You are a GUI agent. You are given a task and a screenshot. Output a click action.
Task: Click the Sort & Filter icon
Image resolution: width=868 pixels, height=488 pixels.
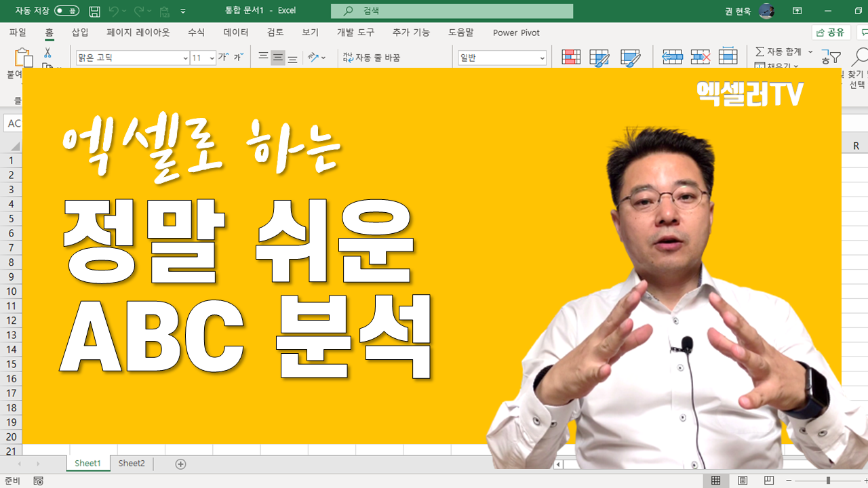(x=831, y=58)
